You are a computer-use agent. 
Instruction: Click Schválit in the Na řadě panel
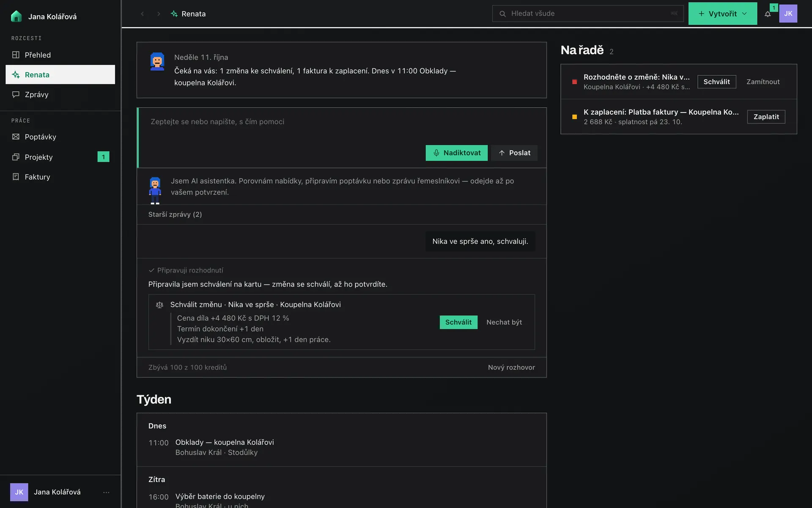(716, 82)
